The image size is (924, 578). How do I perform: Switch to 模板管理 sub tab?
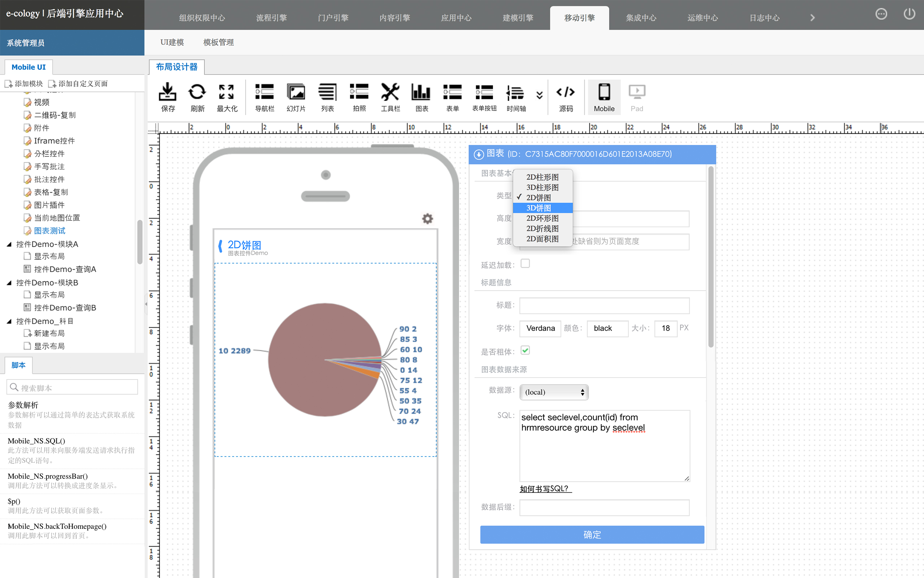pos(218,42)
